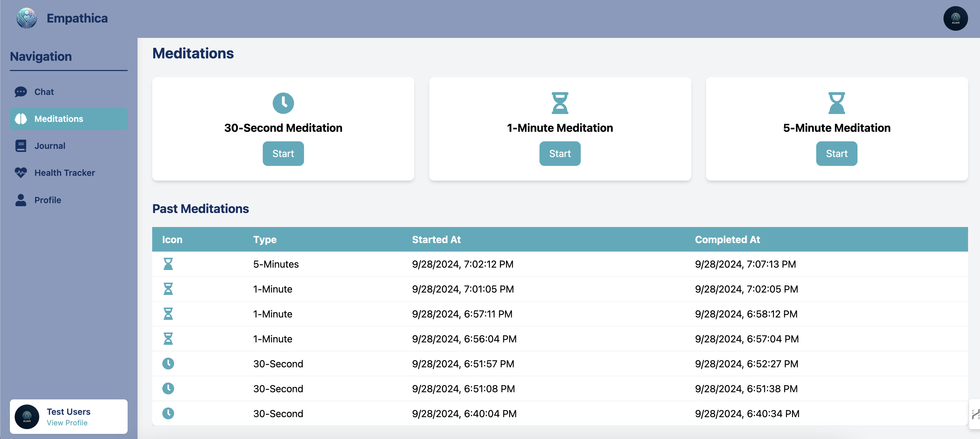Click hourglass icon in 5-Minutes row
This screenshot has width=980, height=439.
click(168, 264)
